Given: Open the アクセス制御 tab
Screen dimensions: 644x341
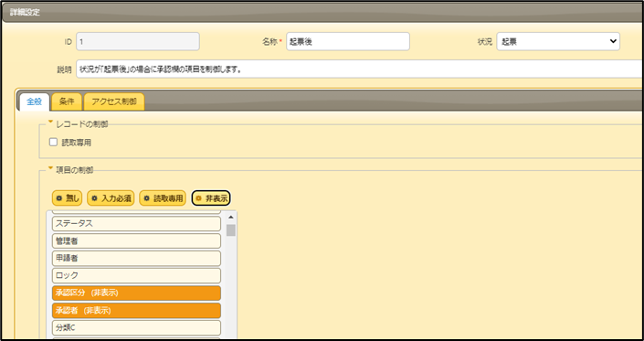Looking at the screenshot, I should pyautogui.click(x=114, y=101).
